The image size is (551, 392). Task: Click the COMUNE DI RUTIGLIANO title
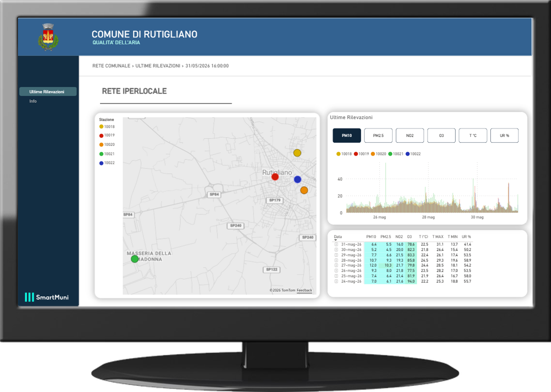click(x=144, y=34)
